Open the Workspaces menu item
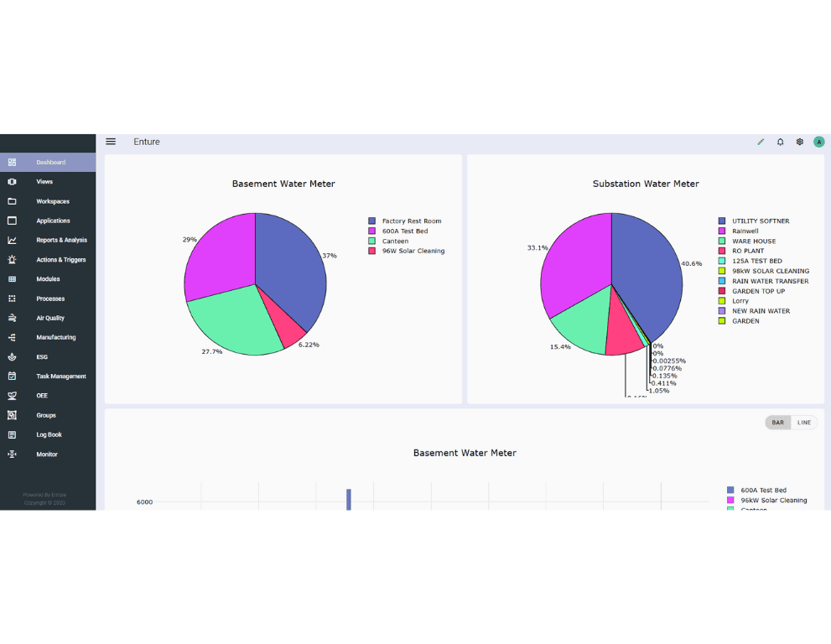 pos(53,201)
